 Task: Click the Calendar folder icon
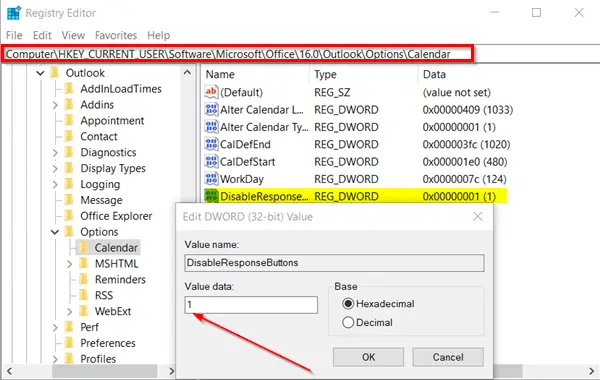84,248
